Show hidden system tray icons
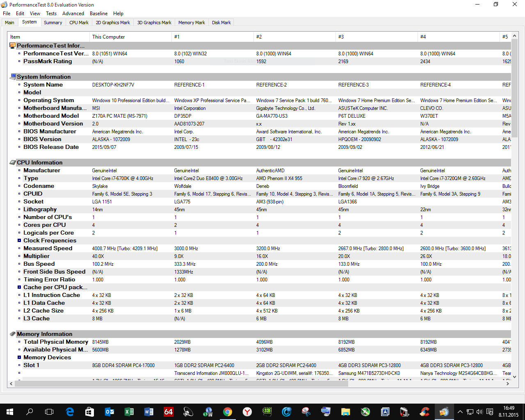The image size is (525, 420). pos(460,411)
